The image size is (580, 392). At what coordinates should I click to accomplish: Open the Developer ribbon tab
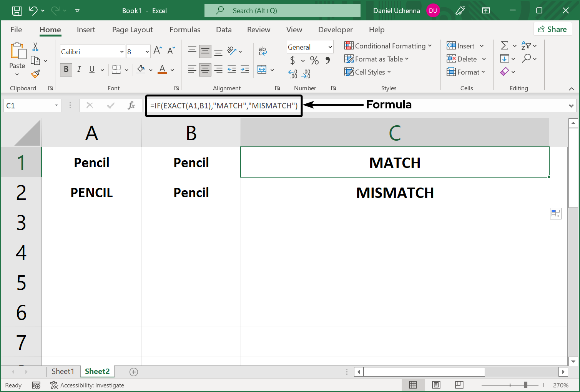click(x=335, y=30)
